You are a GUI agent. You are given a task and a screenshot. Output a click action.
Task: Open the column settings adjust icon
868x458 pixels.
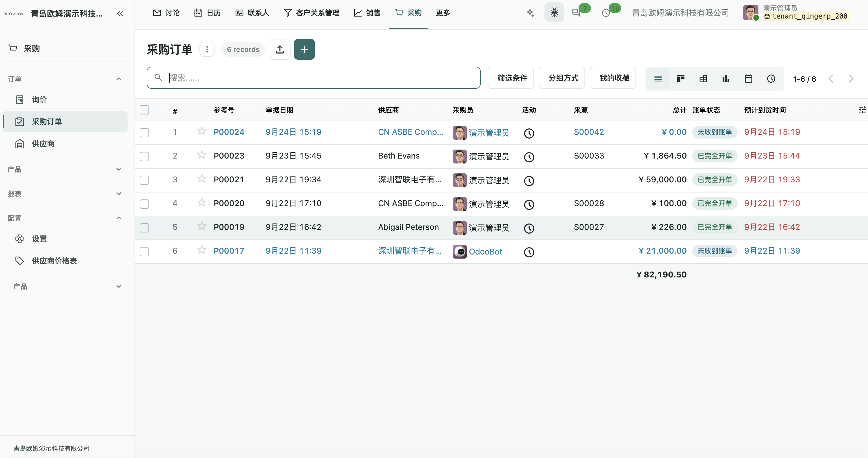point(862,110)
